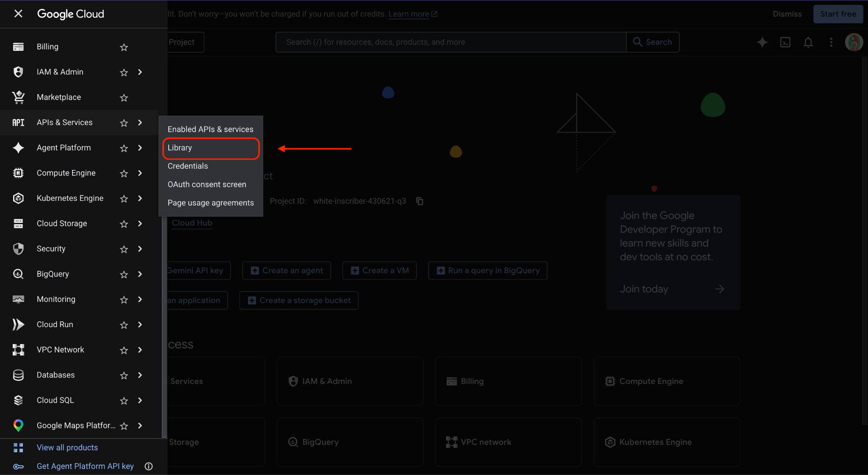This screenshot has width=868, height=475.
Task: Click the Google Maps Platform pin icon
Action: pos(18,425)
